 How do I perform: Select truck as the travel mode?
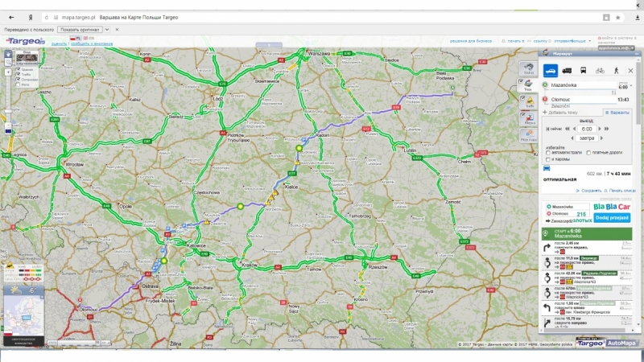(x=567, y=70)
